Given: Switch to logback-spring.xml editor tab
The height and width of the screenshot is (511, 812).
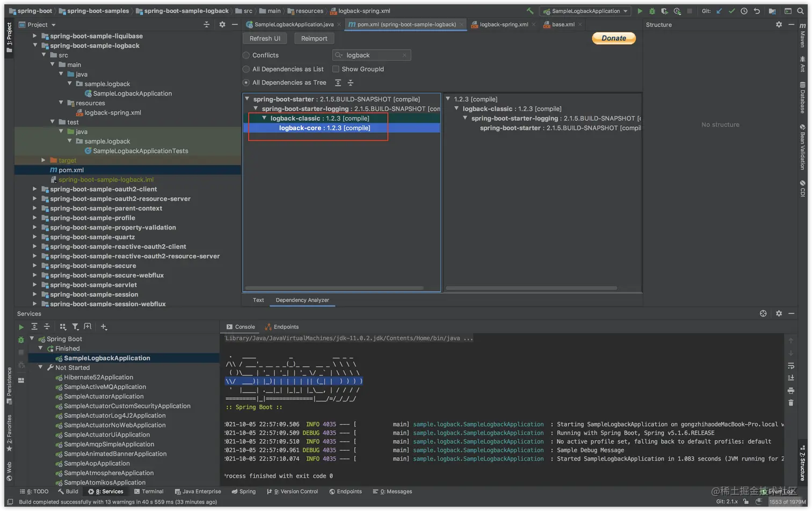Looking at the screenshot, I should pos(503,25).
